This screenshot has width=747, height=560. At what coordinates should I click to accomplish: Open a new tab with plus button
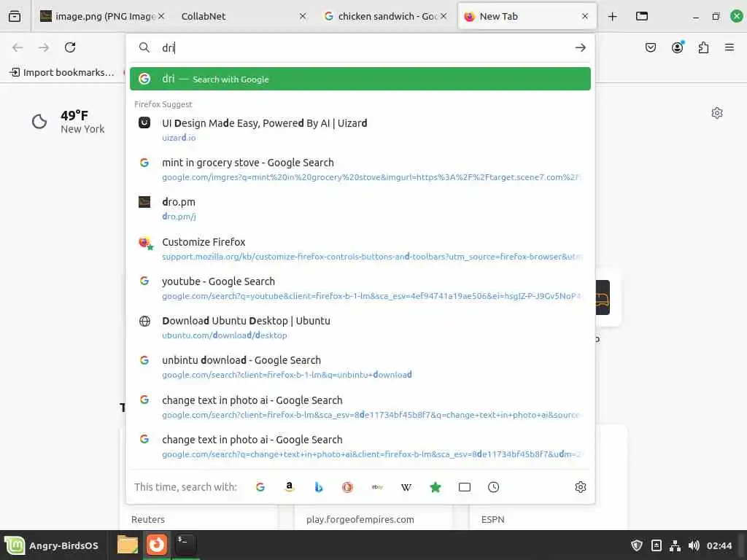coord(612,16)
